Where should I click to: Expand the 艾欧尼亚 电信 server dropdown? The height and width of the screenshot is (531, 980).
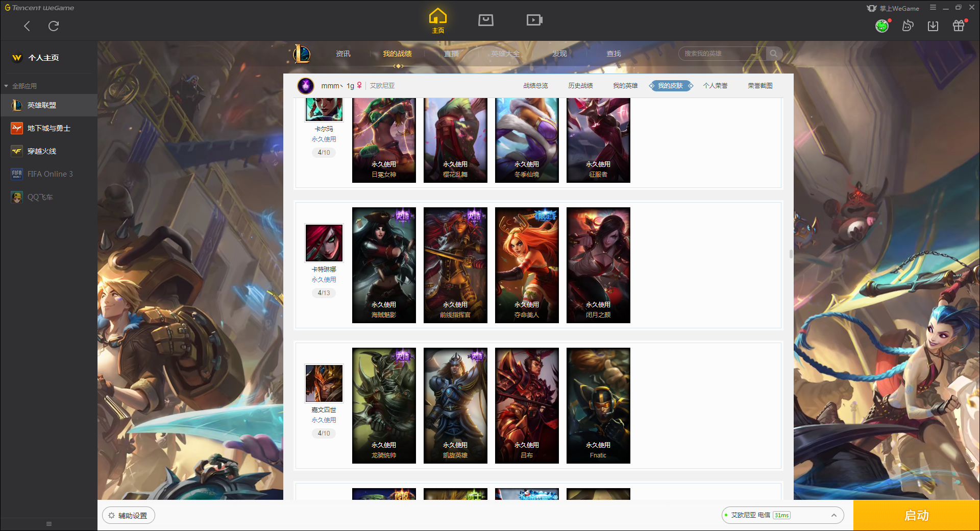[x=782, y=515]
